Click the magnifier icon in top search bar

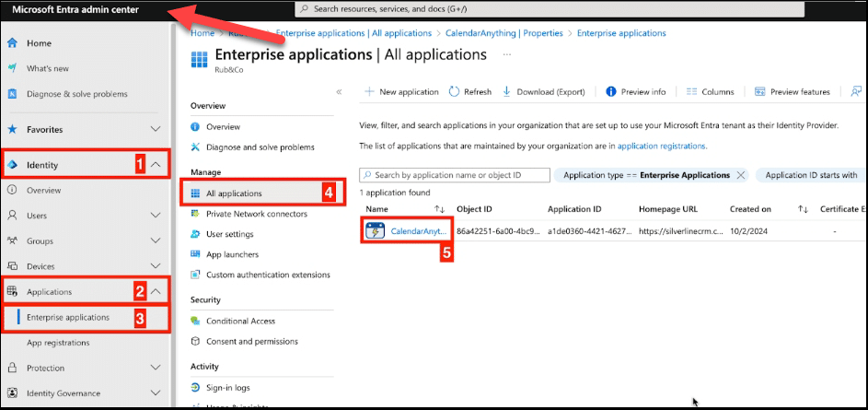(x=305, y=9)
